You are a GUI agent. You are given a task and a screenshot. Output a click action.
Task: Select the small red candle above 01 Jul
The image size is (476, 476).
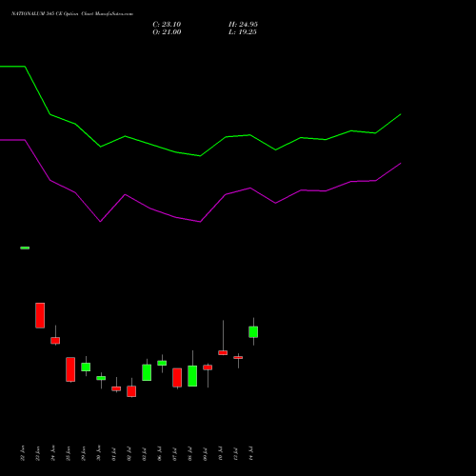point(116,388)
